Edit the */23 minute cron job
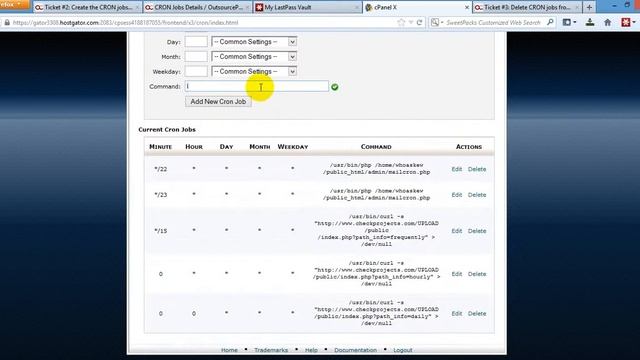The width and height of the screenshot is (640, 360). tap(457, 195)
